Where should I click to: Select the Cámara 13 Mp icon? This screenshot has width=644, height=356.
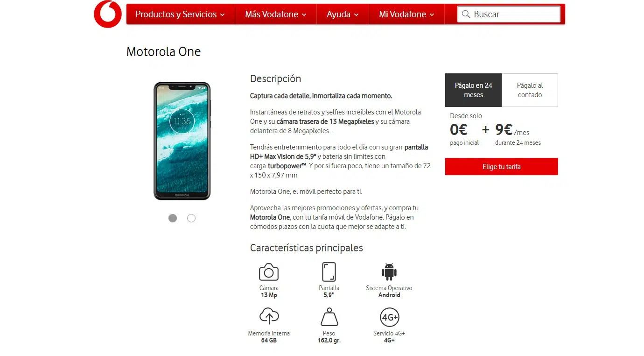(x=269, y=272)
